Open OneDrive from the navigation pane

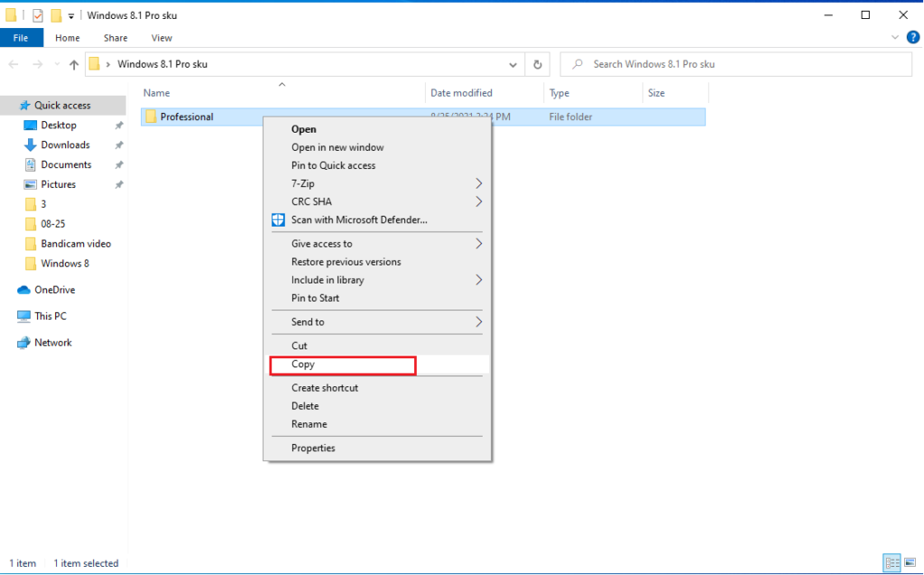[54, 290]
